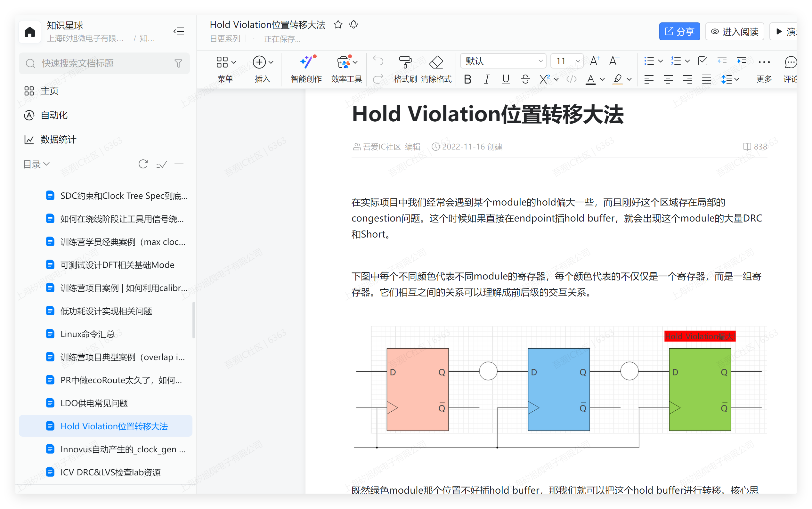Add a new document with plus icon

179,164
